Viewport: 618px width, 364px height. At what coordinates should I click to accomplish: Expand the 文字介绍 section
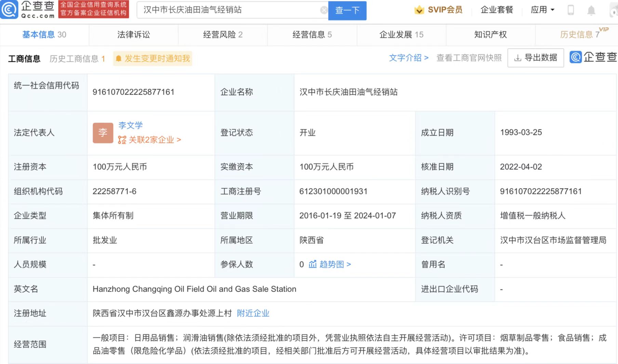(408, 58)
